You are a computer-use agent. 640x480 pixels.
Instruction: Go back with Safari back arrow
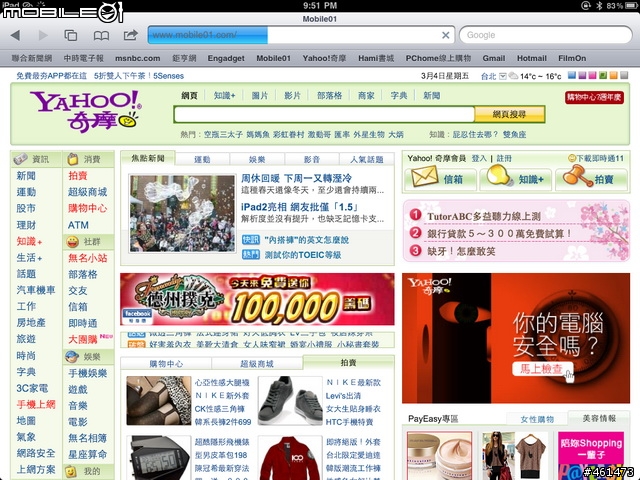pyautogui.click(x=15, y=35)
